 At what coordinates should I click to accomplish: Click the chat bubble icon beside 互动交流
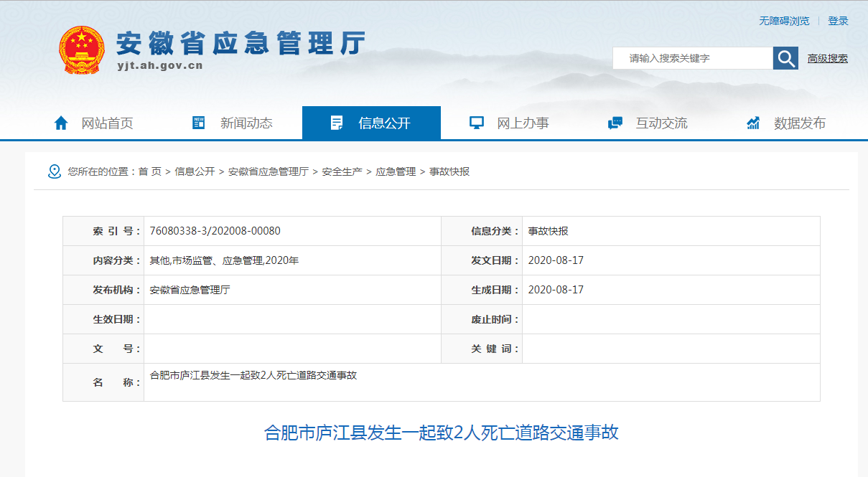[615, 123]
